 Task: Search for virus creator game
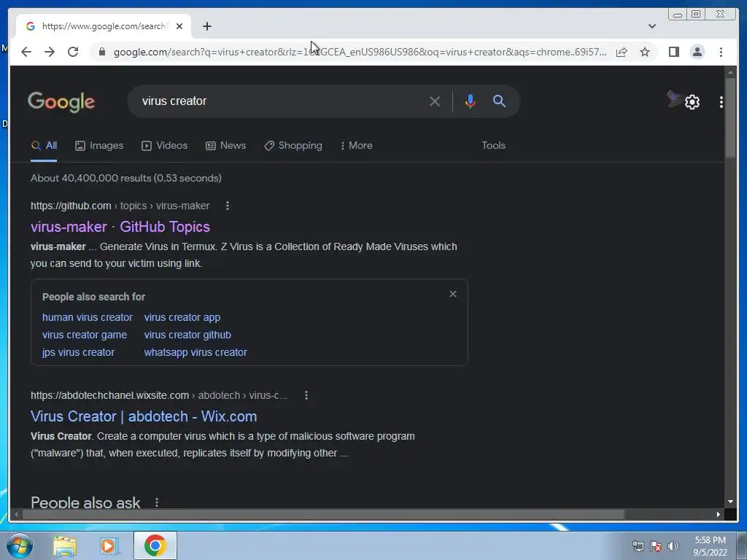(x=85, y=335)
